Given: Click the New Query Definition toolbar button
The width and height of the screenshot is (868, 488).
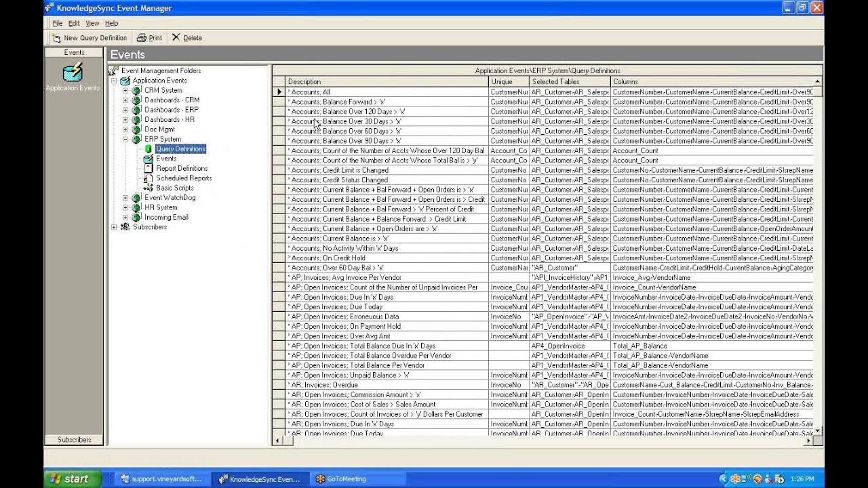Looking at the screenshot, I should click(x=90, y=38).
